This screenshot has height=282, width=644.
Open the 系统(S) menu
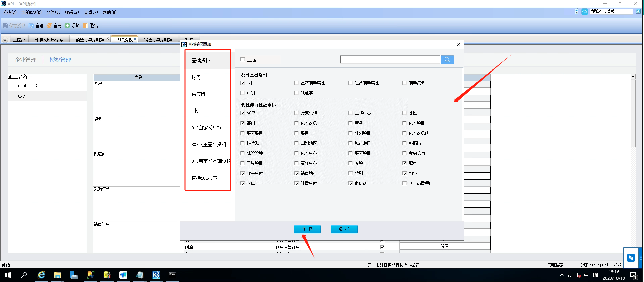pos(10,12)
